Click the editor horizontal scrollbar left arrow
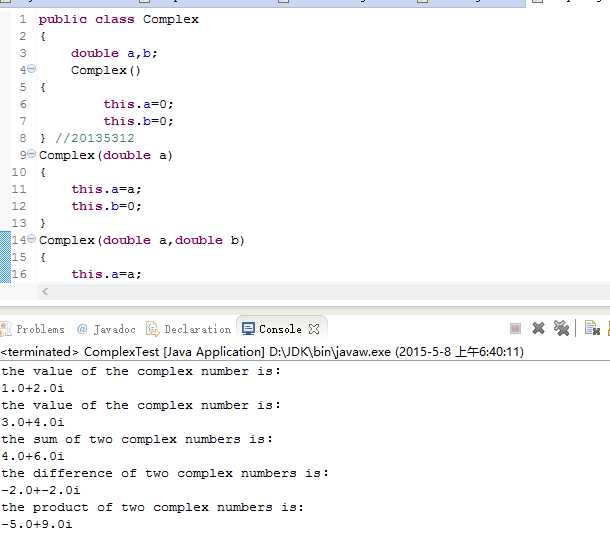 pyautogui.click(x=45, y=291)
